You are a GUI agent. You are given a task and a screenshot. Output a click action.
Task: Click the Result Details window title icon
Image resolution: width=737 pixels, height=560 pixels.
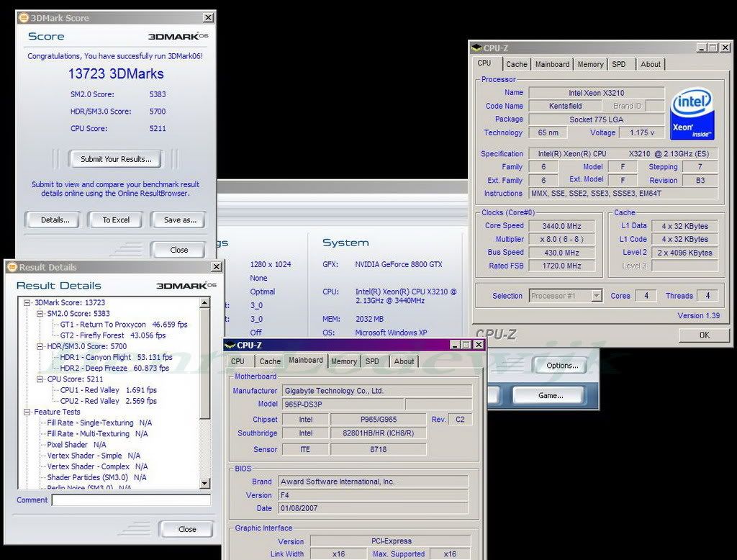12,267
